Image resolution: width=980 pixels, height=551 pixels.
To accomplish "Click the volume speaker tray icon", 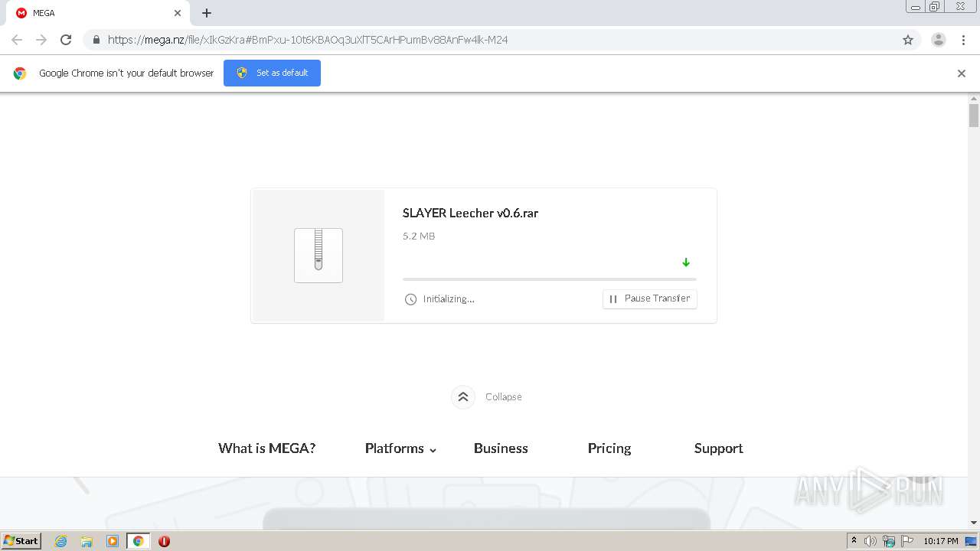I will [x=871, y=541].
